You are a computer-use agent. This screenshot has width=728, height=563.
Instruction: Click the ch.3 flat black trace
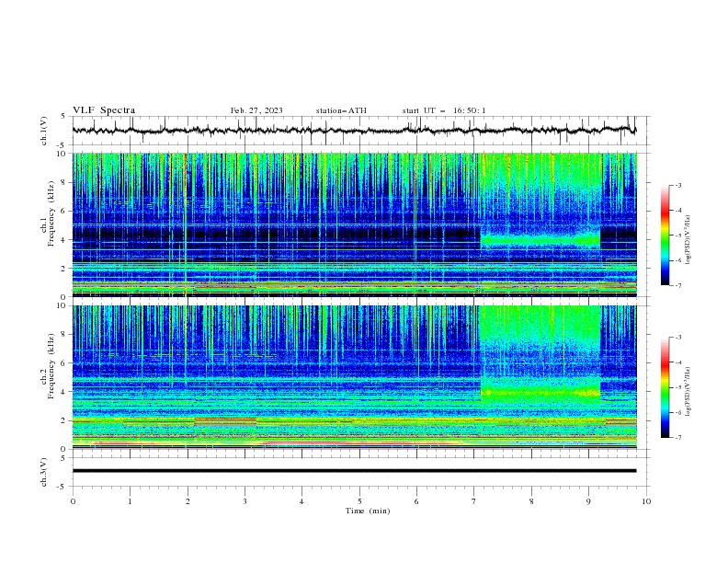pyautogui.click(x=354, y=471)
